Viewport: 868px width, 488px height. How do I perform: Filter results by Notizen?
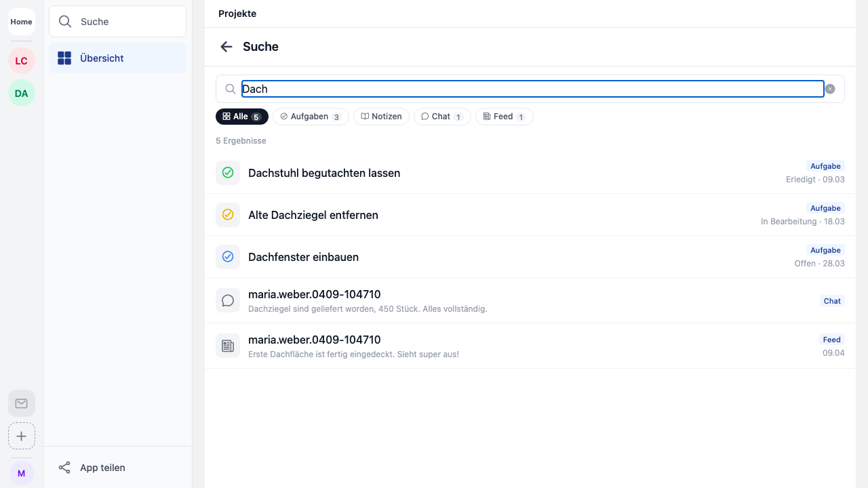381,117
